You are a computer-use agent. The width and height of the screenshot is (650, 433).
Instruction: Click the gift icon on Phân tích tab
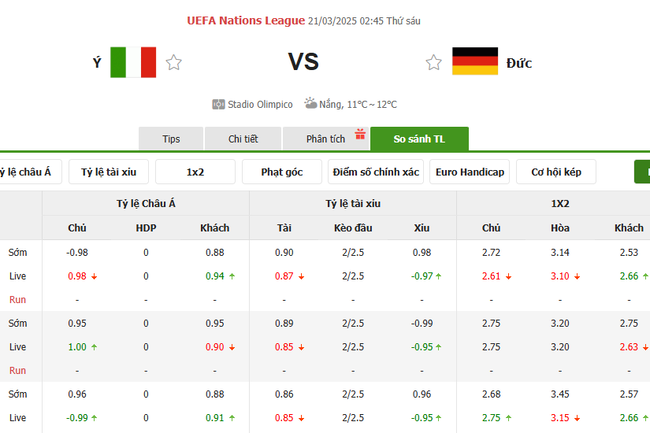click(360, 133)
